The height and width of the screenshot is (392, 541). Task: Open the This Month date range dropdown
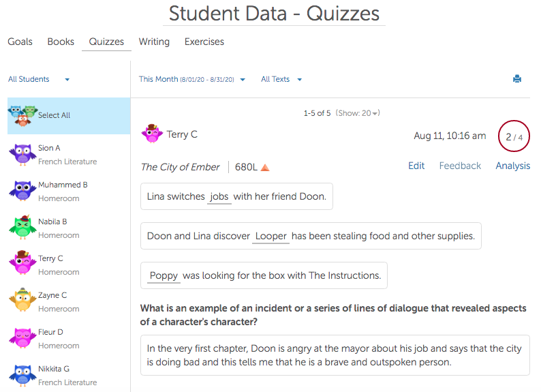192,79
